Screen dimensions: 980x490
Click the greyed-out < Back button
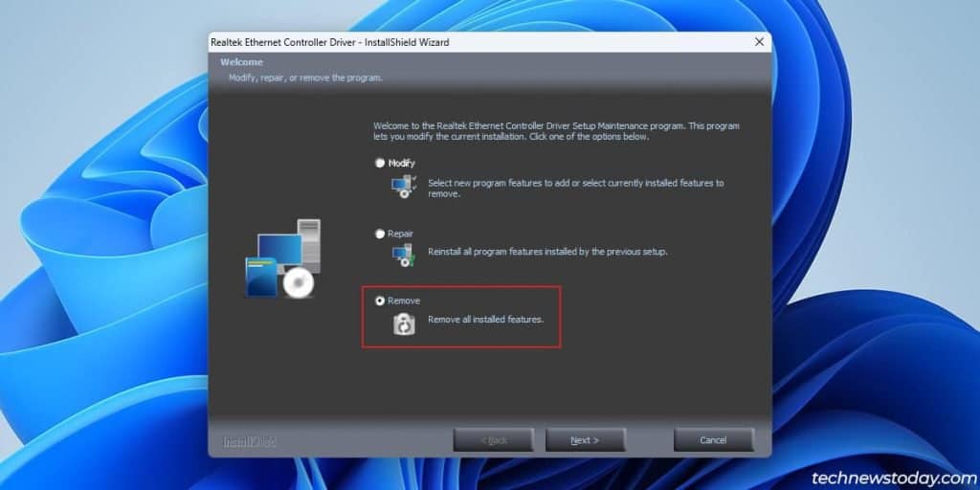(493, 440)
